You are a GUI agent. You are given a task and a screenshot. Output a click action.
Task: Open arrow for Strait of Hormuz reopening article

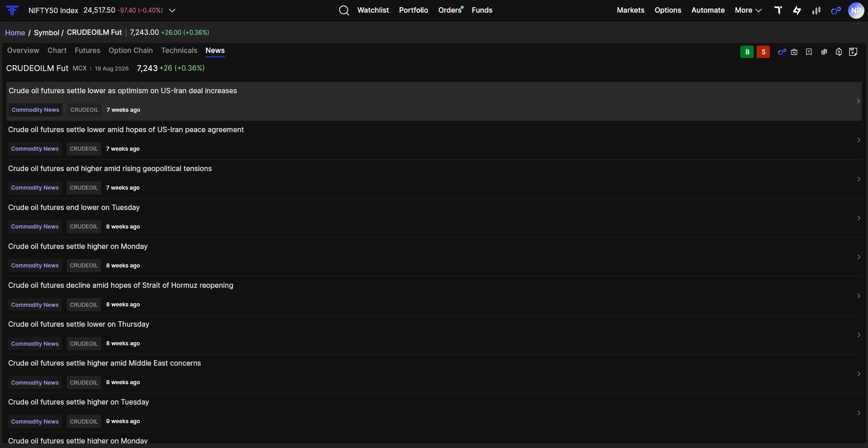[859, 296]
